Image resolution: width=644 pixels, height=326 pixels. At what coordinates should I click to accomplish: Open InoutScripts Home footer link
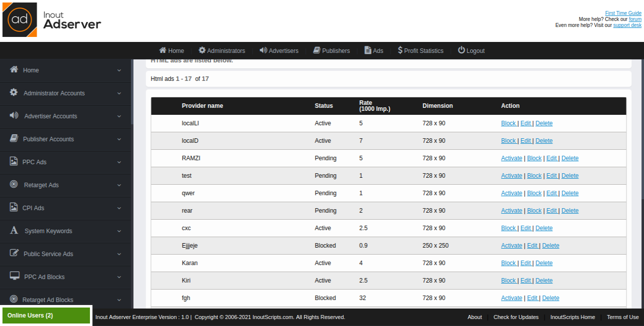[572, 317]
